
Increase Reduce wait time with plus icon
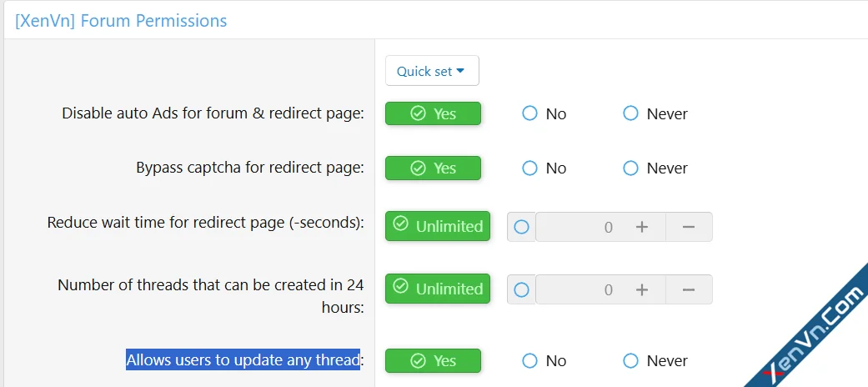pyautogui.click(x=642, y=227)
